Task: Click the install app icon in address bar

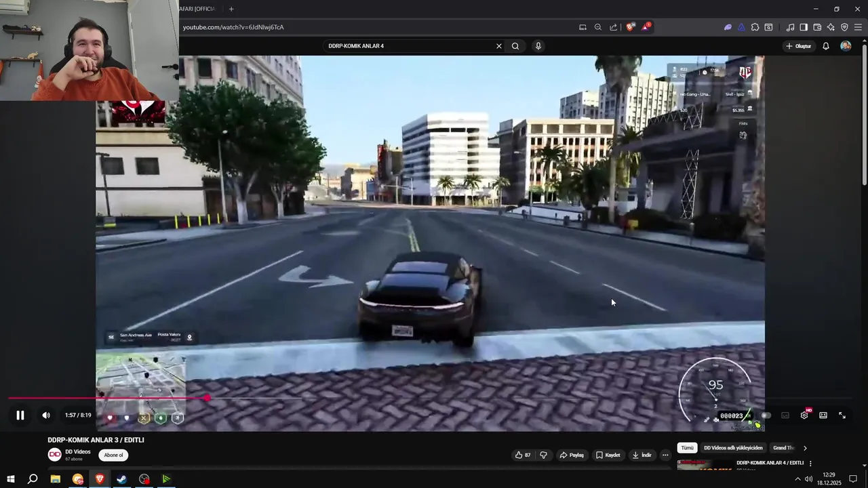Action: coord(583,27)
